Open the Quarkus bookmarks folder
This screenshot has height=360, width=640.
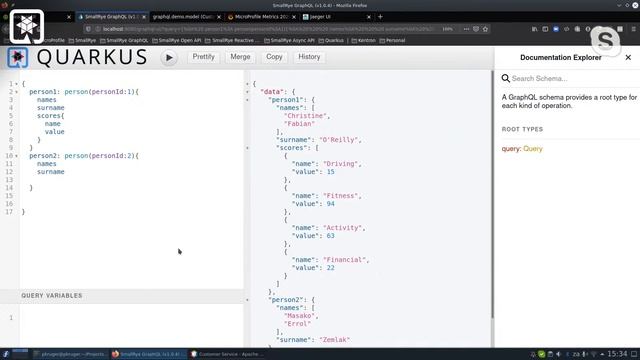331,40
